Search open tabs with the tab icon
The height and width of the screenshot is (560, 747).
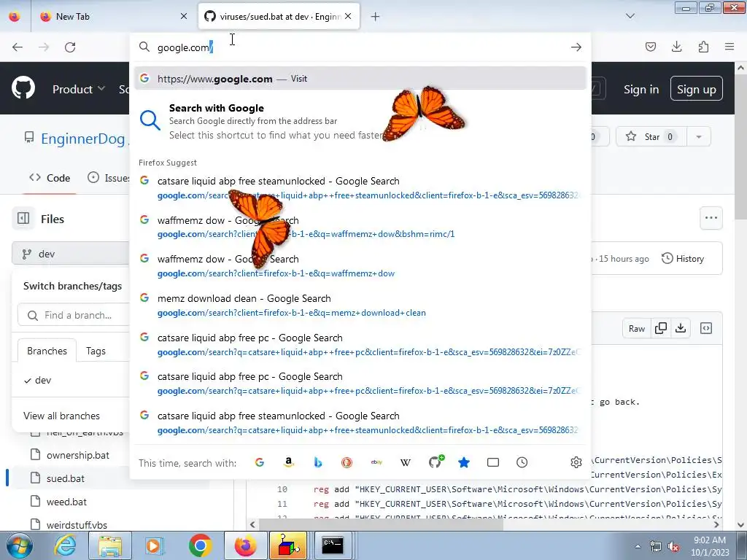(493, 462)
